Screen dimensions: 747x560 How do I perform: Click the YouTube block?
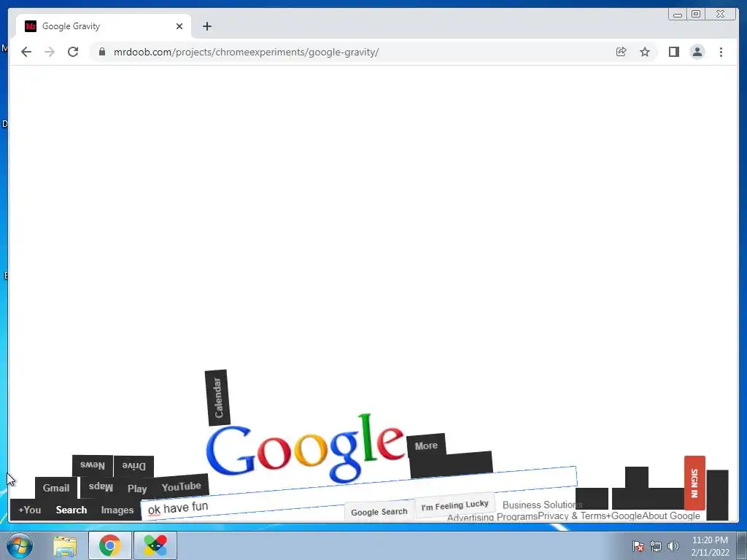(x=181, y=486)
